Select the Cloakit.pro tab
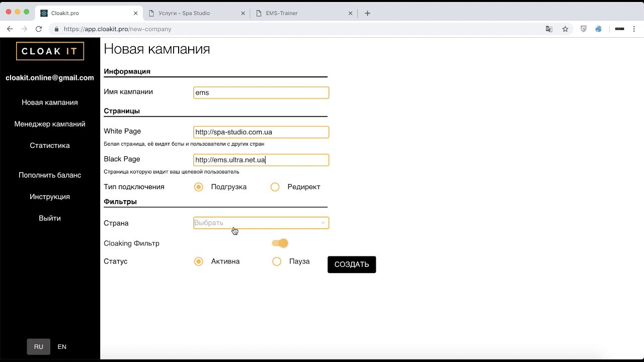644x362 pixels. click(89, 13)
